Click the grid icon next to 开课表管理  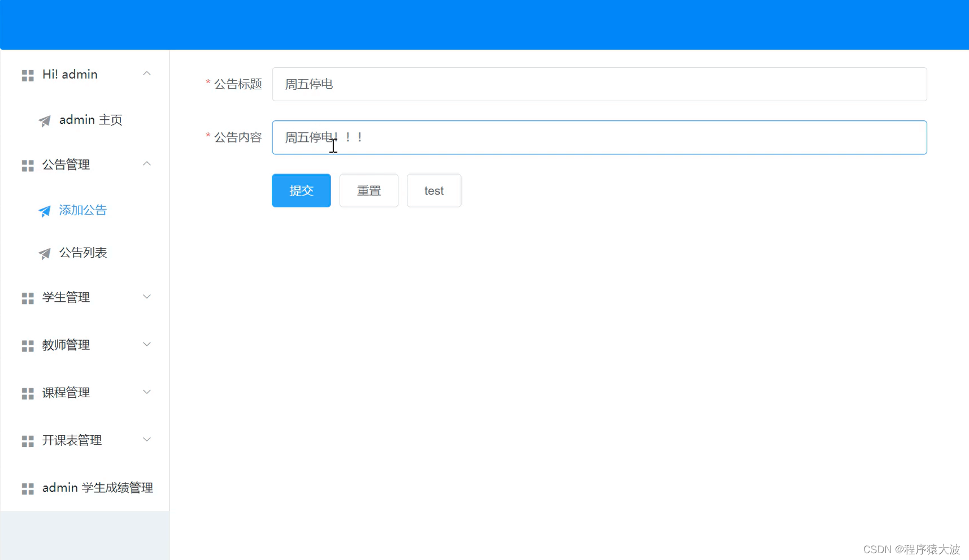pyautogui.click(x=27, y=441)
